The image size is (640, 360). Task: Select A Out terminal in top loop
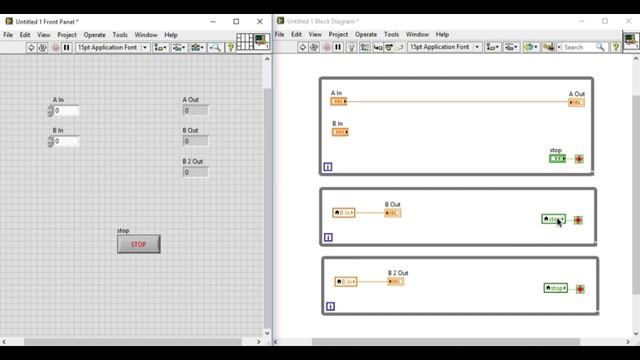(x=576, y=102)
